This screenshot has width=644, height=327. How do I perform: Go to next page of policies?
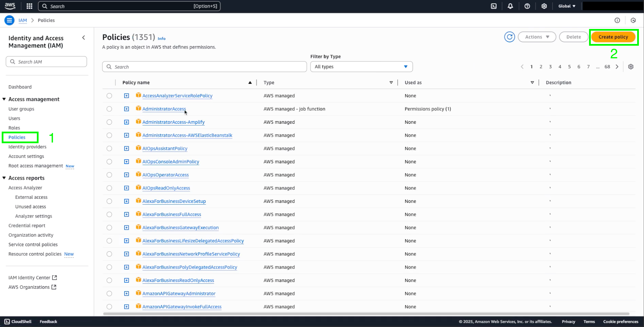[x=617, y=67]
